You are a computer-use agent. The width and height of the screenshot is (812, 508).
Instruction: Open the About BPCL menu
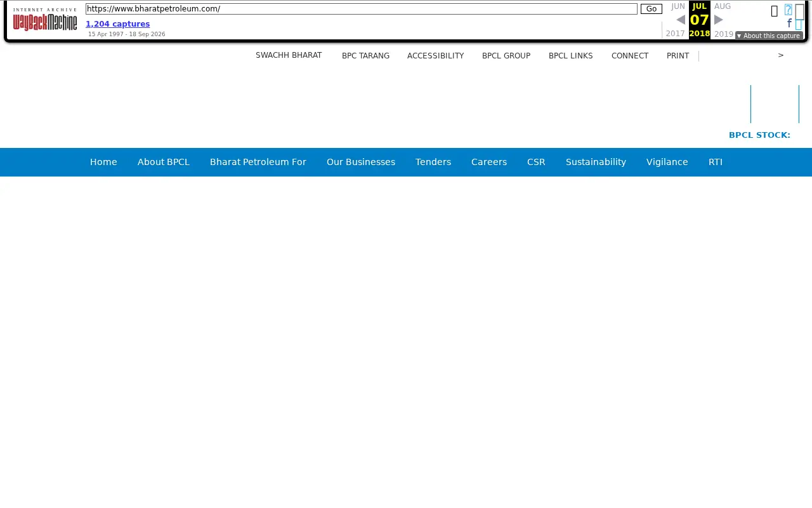click(164, 162)
